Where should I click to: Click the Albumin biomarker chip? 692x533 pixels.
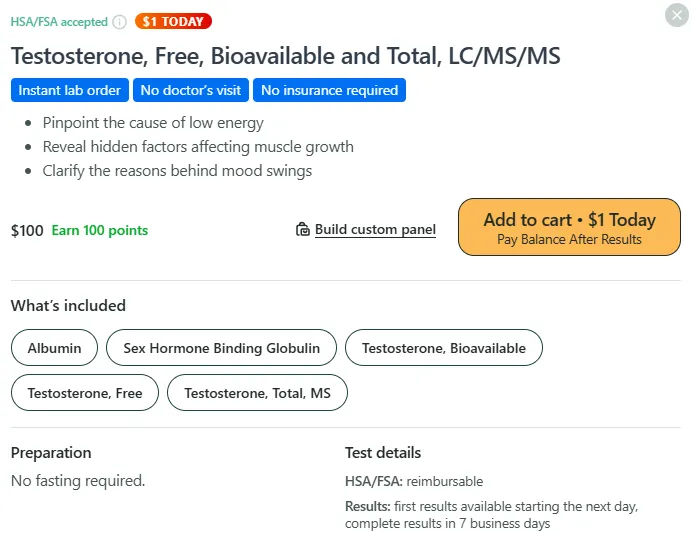pyautogui.click(x=54, y=348)
